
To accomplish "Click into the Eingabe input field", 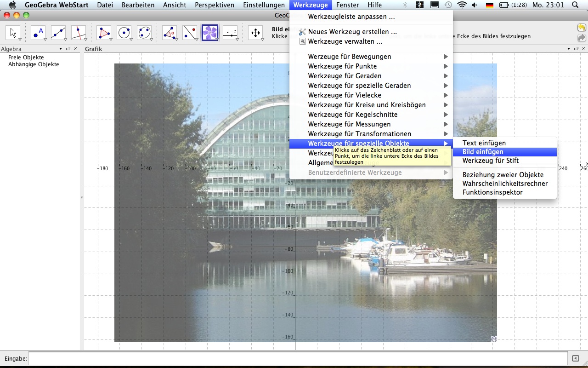I will [x=298, y=358].
